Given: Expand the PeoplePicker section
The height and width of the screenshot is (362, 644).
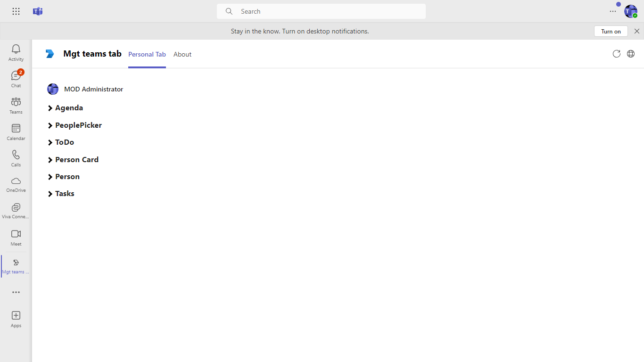Looking at the screenshot, I should coord(75,125).
